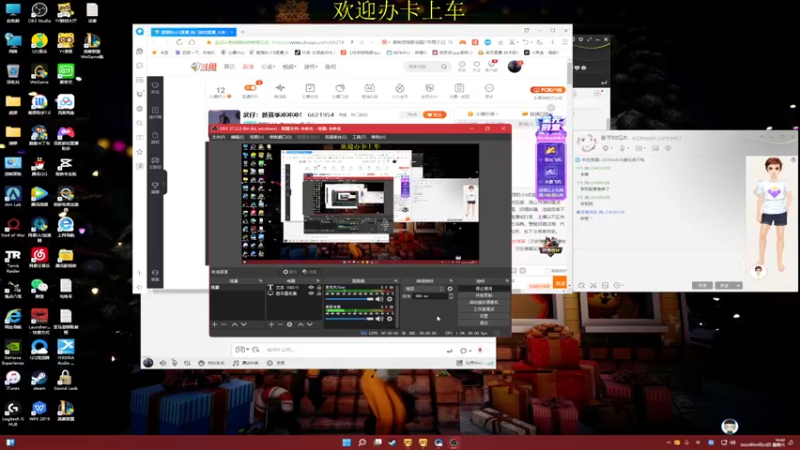Open Recycle Bin on desktop

tap(13, 74)
